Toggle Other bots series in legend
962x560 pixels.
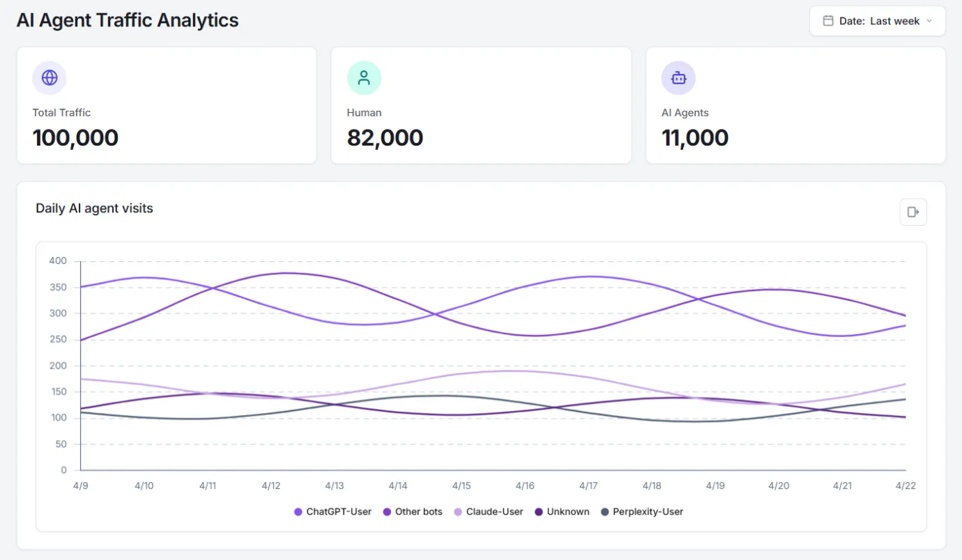413,512
